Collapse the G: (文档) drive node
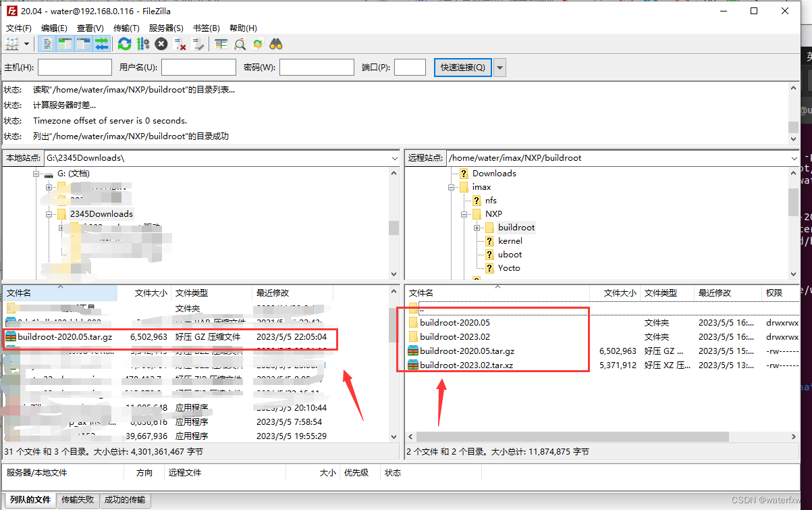 [x=36, y=174]
